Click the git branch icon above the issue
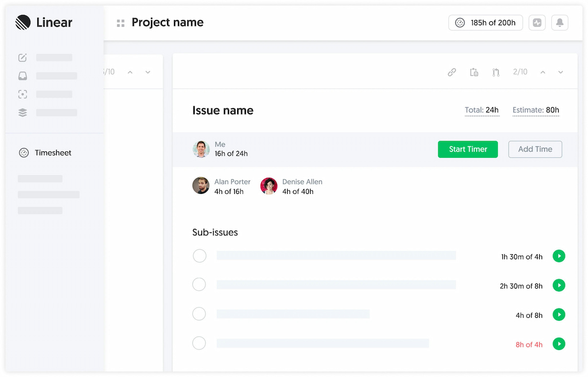Viewport: 588px width, 377px height. tap(496, 72)
